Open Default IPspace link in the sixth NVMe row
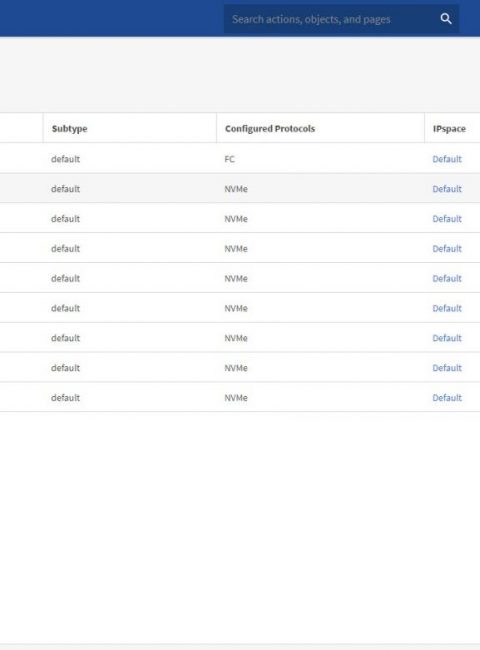The image size is (480, 650). (x=447, y=338)
